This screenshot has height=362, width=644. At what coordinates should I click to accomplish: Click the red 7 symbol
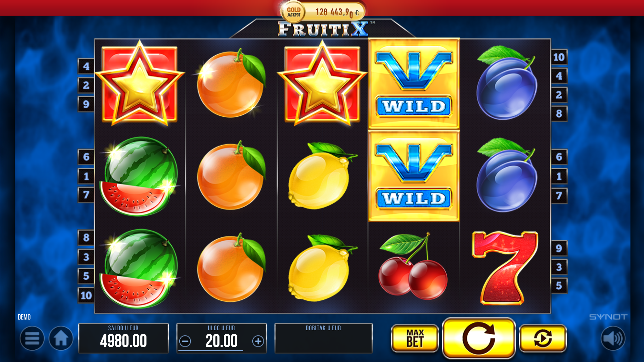point(505,268)
